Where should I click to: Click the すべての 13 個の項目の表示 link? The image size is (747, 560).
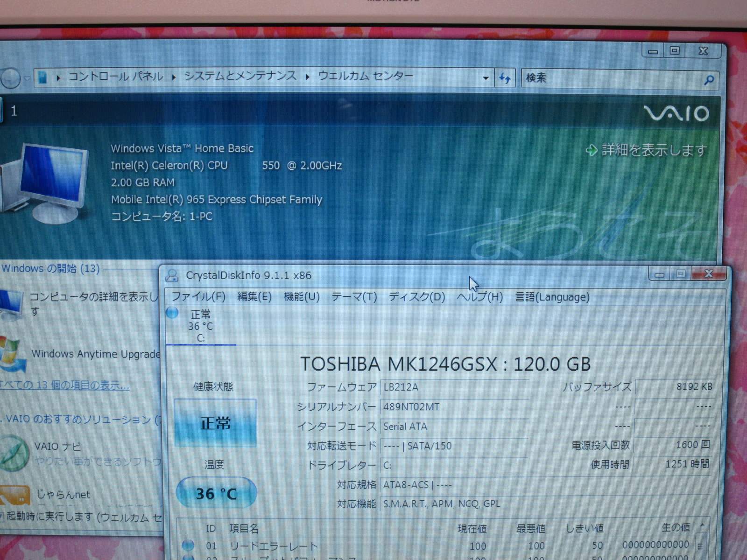65,385
